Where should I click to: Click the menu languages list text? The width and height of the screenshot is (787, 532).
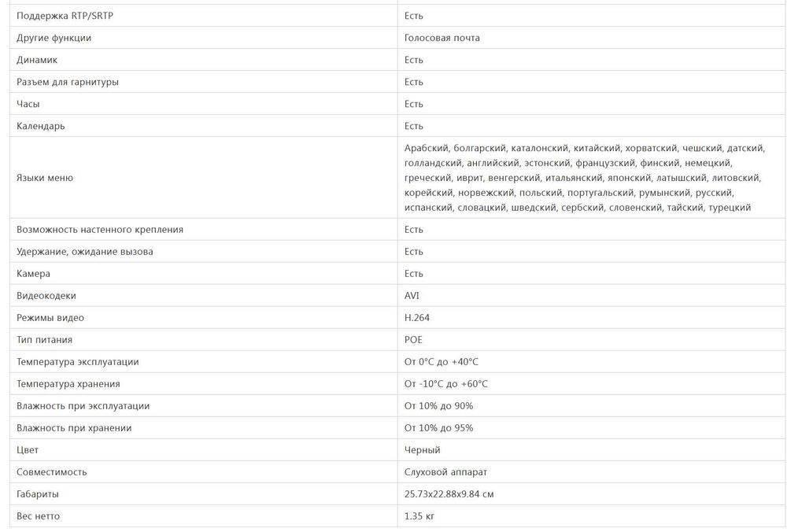(x=577, y=178)
